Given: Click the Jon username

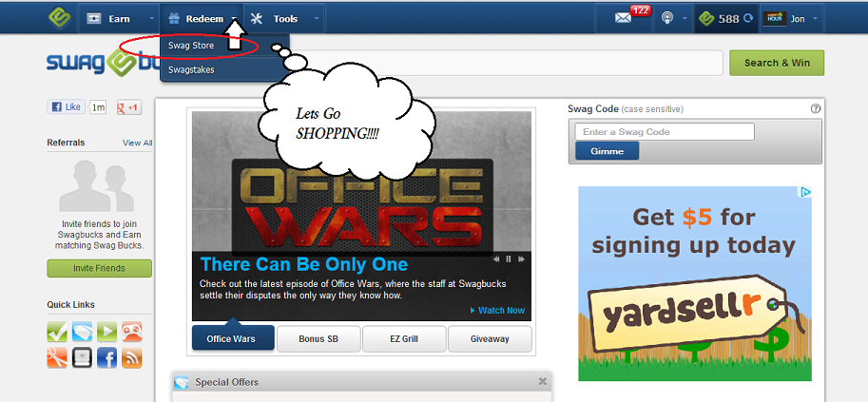Looking at the screenshot, I should 797,19.
